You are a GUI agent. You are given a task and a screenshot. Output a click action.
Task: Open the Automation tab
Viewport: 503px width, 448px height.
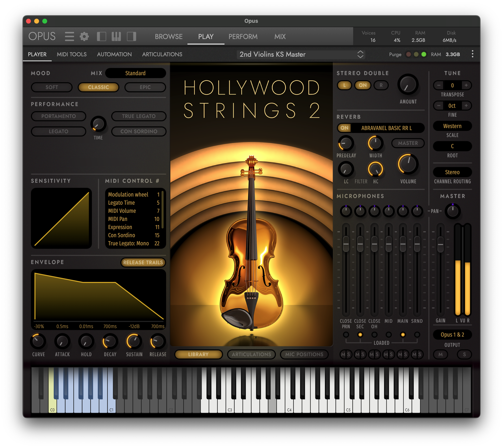[114, 54]
